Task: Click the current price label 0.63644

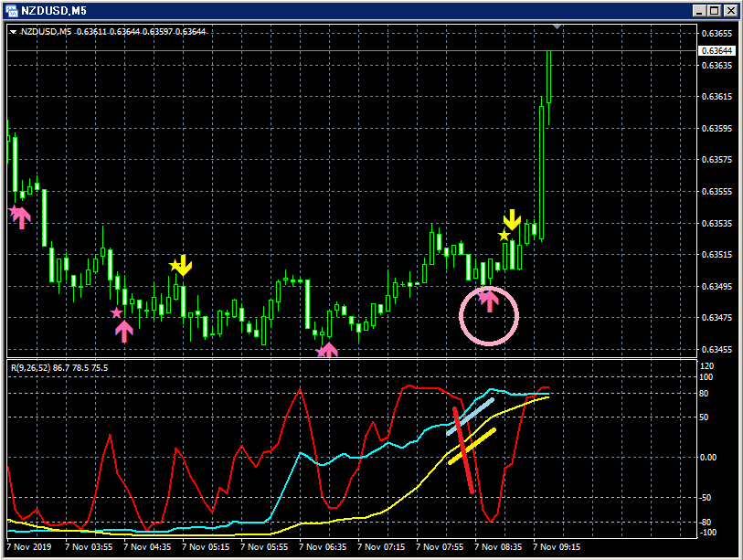Action: (x=716, y=50)
